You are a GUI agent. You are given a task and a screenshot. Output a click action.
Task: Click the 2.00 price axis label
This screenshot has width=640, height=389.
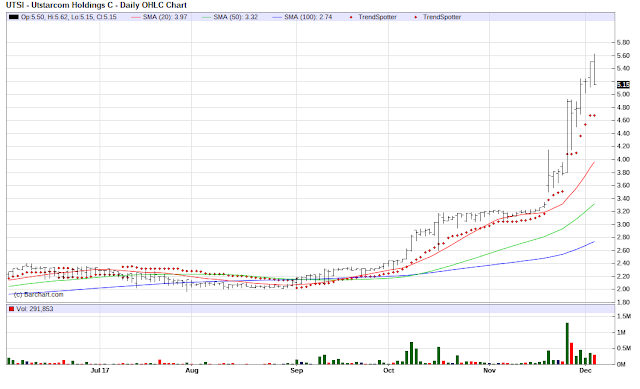(x=623, y=289)
